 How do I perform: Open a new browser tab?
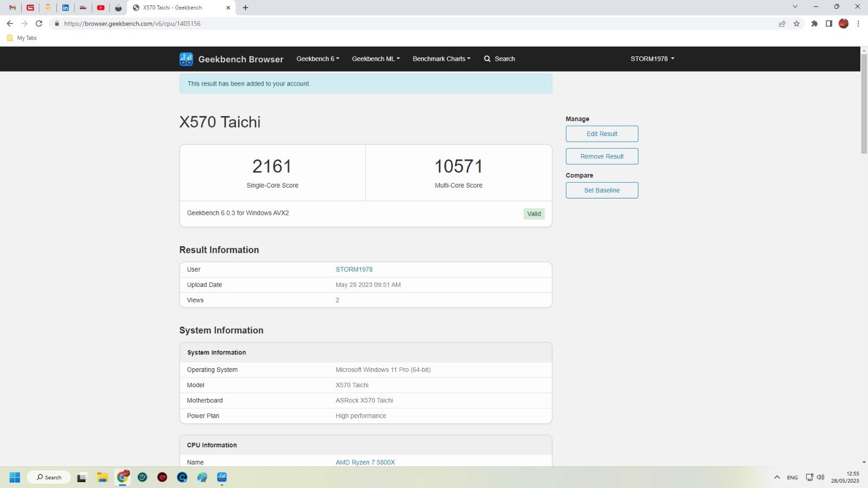(245, 8)
